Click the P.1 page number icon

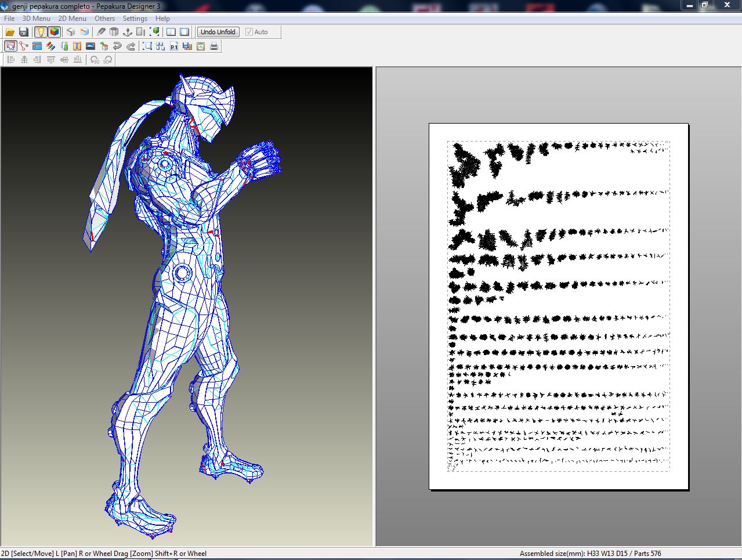tap(174, 46)
